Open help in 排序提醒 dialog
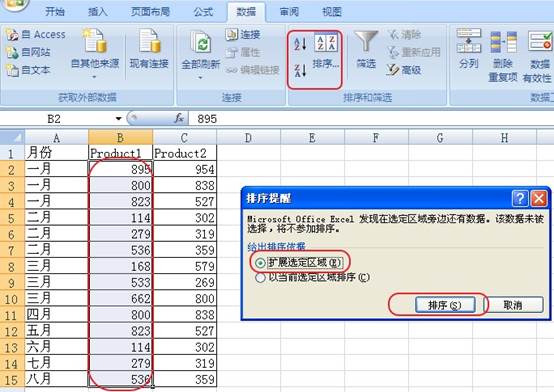This screenshot has height=392, width=554. 520,198
